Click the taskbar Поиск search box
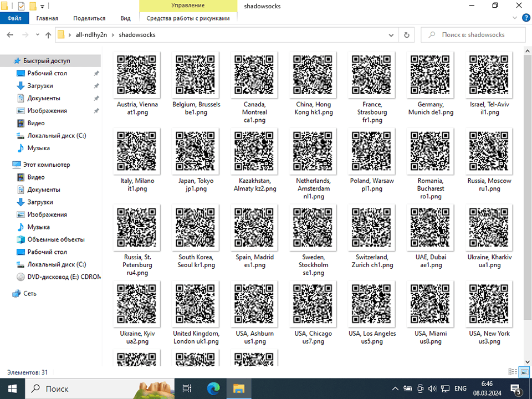The height and width of the screenshot is (399, 532). pyautogui.click(x=100, y=389)
